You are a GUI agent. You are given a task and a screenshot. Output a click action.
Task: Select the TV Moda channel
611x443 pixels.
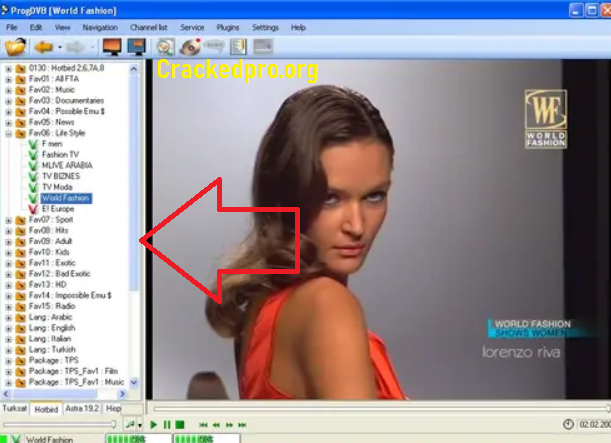tap(57, 187)
